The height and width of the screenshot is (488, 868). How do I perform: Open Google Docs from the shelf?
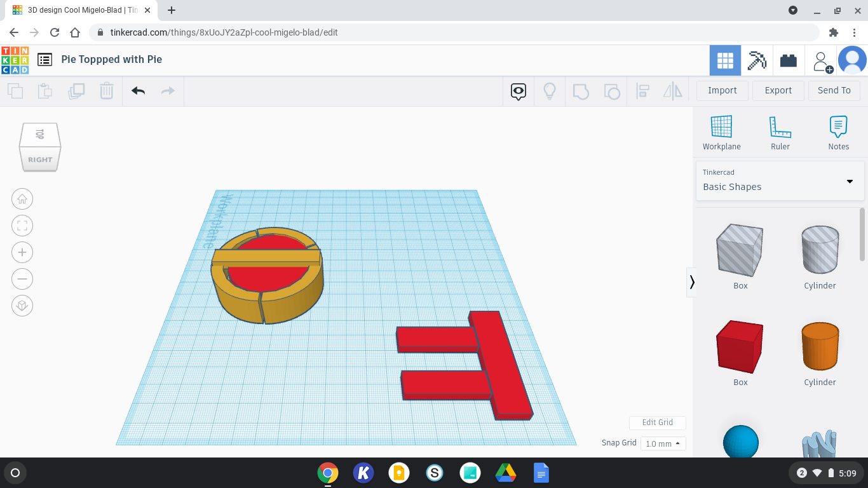pos(541,473)
